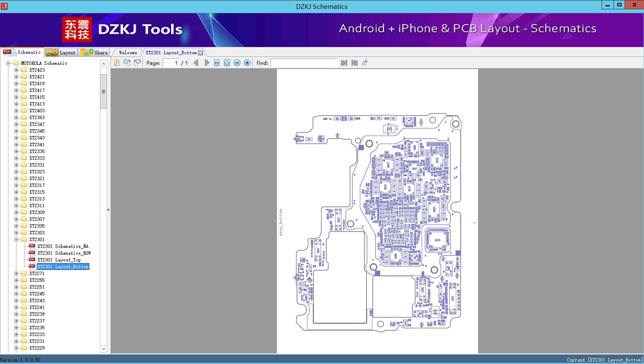Expand the XT2423 folder
The width and height of the screenshot is (644, 364).
[x=16, y=70]
